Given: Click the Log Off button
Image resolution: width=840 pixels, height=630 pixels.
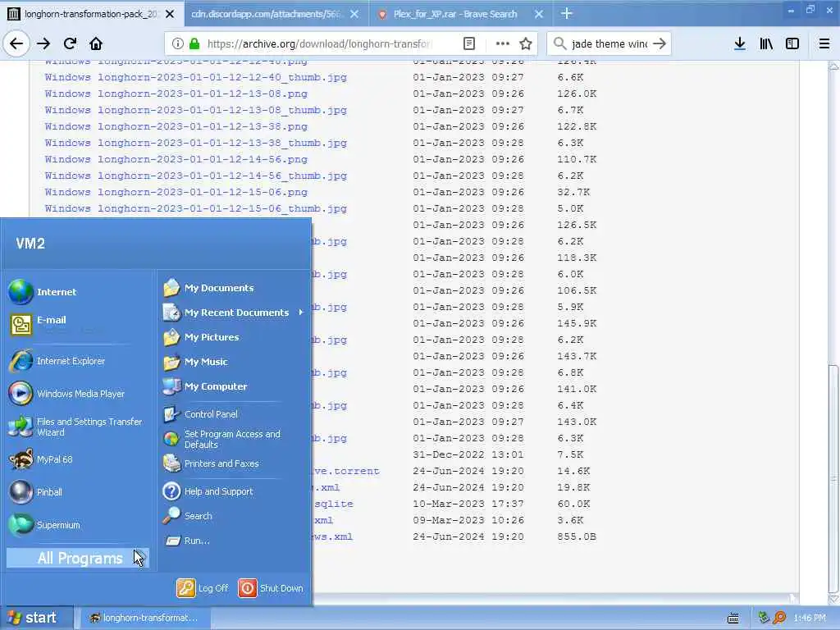Looking at the screenshot, I should (x=203, y=588).
